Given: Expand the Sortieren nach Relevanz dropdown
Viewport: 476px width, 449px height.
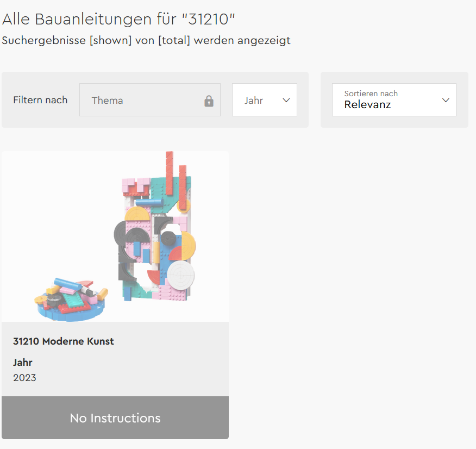Looking at the screenshot, I should pyautogui.click(x=394, y=99).
